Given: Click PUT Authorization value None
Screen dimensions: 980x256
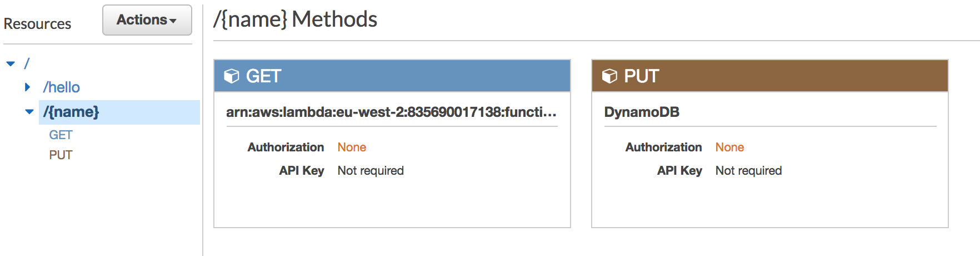Looking at the screenshot, I should (729, 147).
